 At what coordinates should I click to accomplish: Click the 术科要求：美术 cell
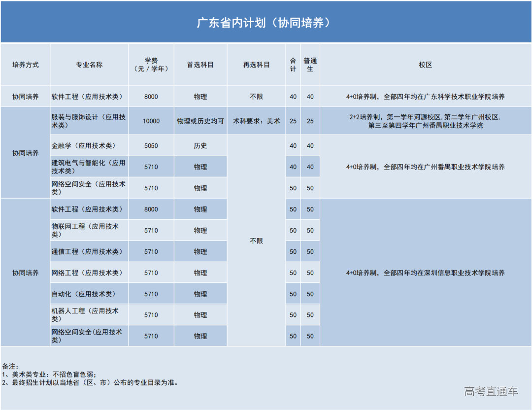257,120
